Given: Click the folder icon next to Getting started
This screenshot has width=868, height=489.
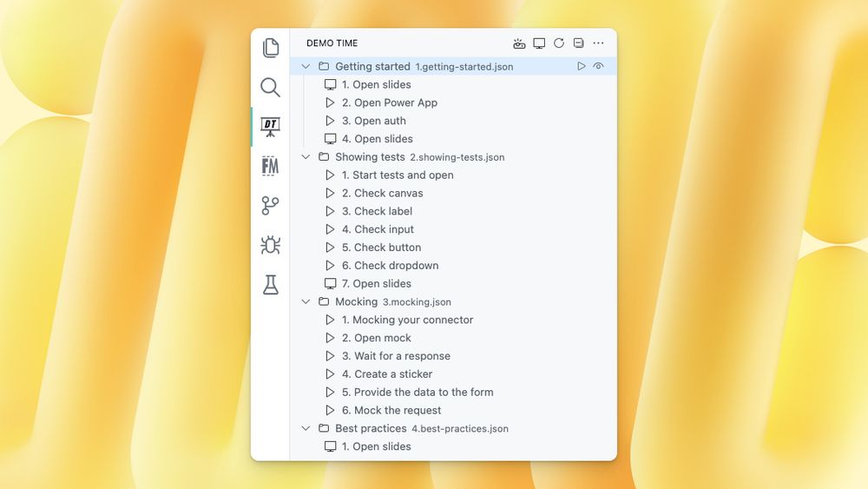Looking at the screenshot, I should pyautogui.click(x=324, y=66).
